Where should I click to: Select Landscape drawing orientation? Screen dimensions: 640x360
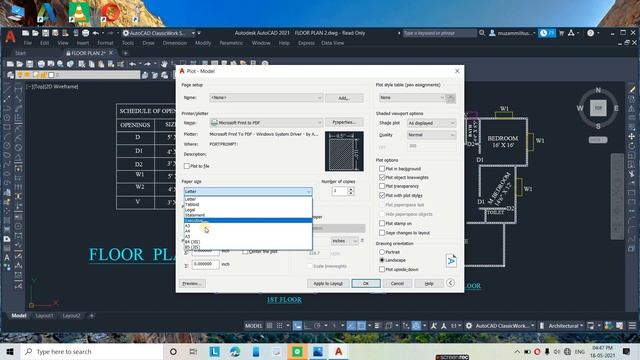[x=382, y=260]
